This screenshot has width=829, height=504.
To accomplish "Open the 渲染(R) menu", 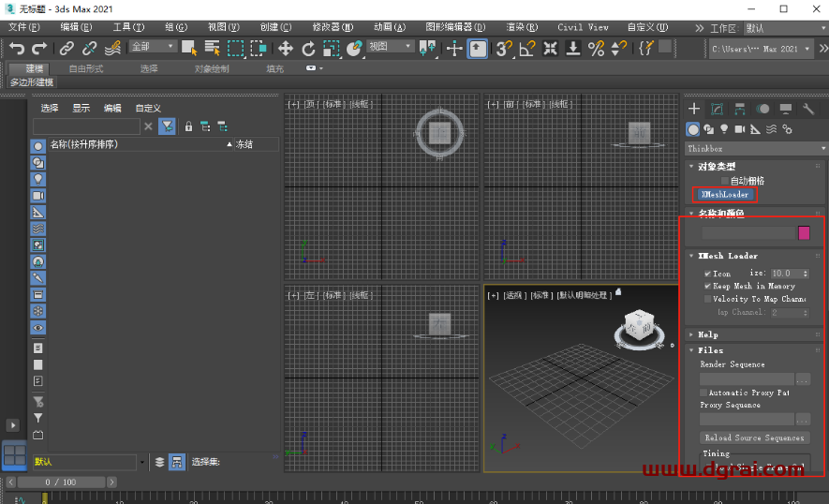I will (x=522, y=27).
